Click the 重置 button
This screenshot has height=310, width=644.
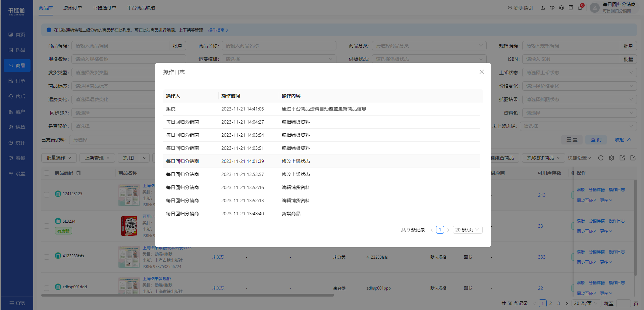click(572, 140)
